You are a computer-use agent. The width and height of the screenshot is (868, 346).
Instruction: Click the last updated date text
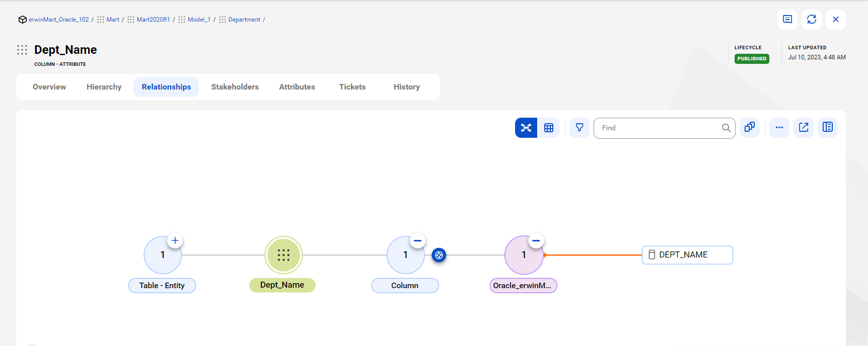pyautogui.click(x=817, y=57)
